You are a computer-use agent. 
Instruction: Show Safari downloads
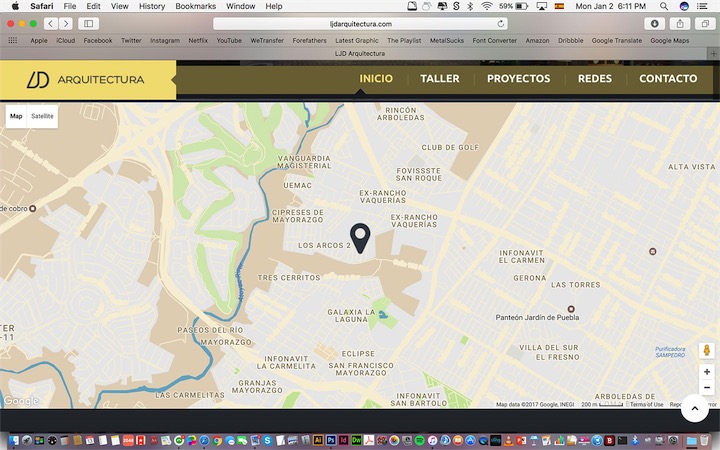tap(655, 23)
